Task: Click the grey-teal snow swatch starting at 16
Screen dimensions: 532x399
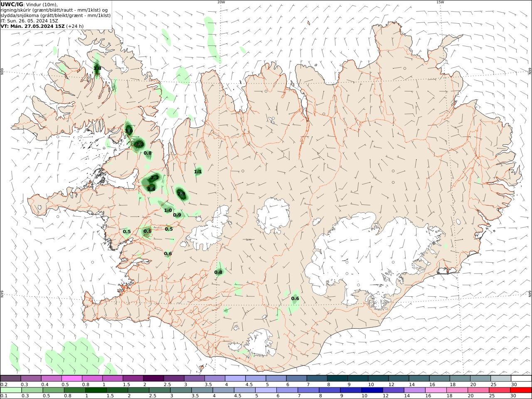Action: pos(439,378)
